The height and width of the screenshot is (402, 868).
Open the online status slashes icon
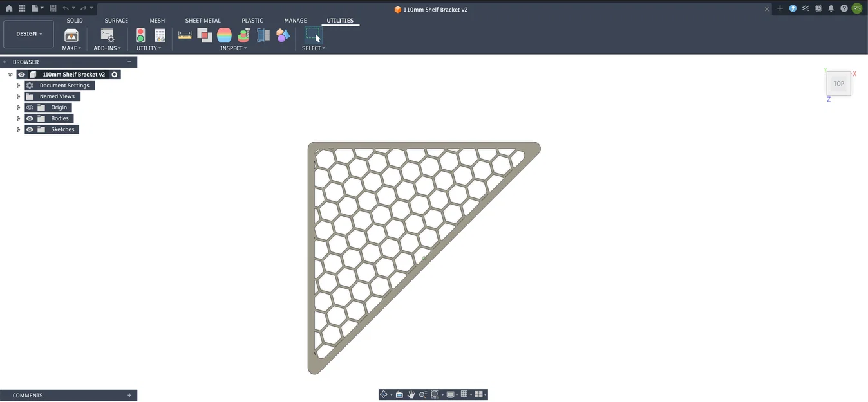(x=806, y=8)
